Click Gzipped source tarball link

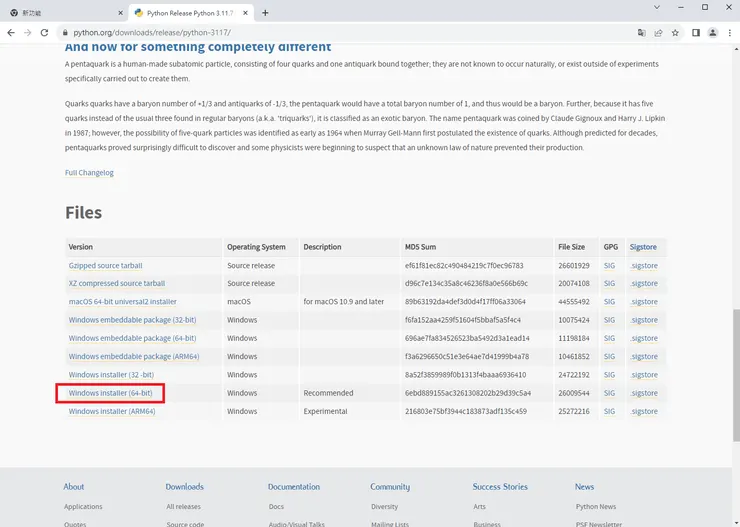coord(105,265)
